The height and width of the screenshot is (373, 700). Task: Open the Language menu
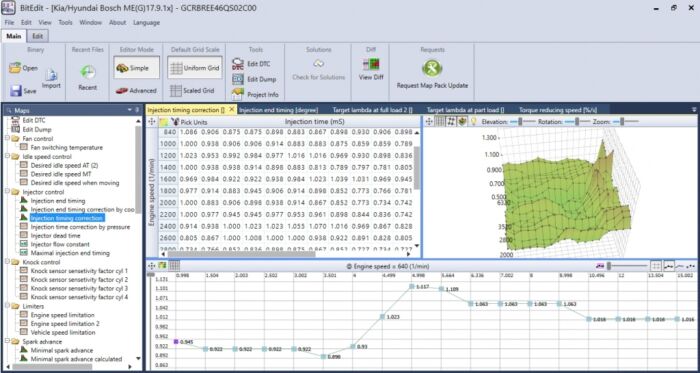click(x=146, y=22)
